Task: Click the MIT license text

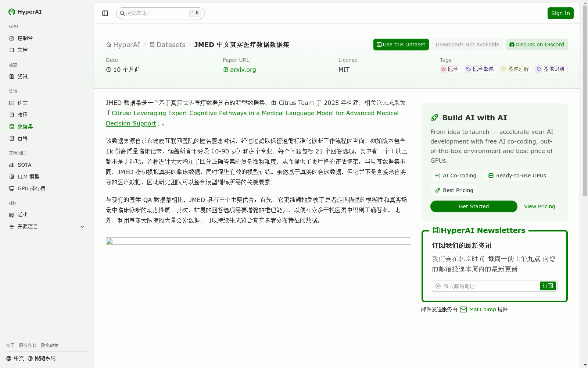Action: (x=344, y=70)
